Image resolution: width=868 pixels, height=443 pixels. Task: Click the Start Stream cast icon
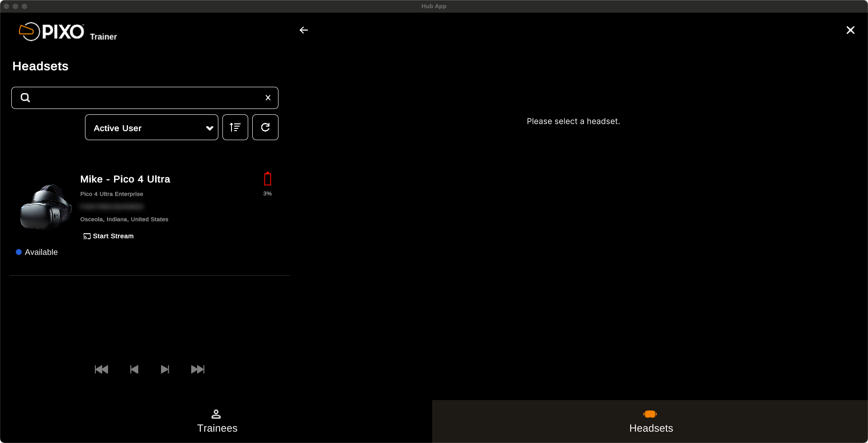tap(87, 236)
